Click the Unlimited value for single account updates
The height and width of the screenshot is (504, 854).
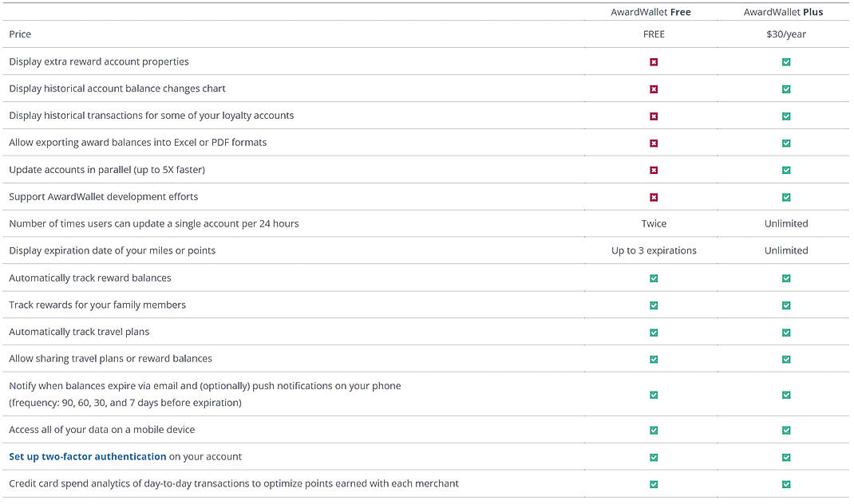[786, 223]
